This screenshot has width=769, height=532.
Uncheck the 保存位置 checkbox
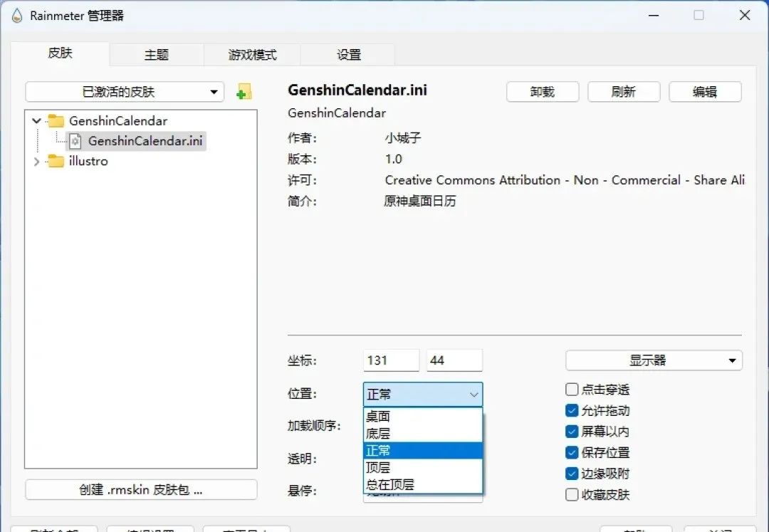pyautogui.click(x=572, y=452)
